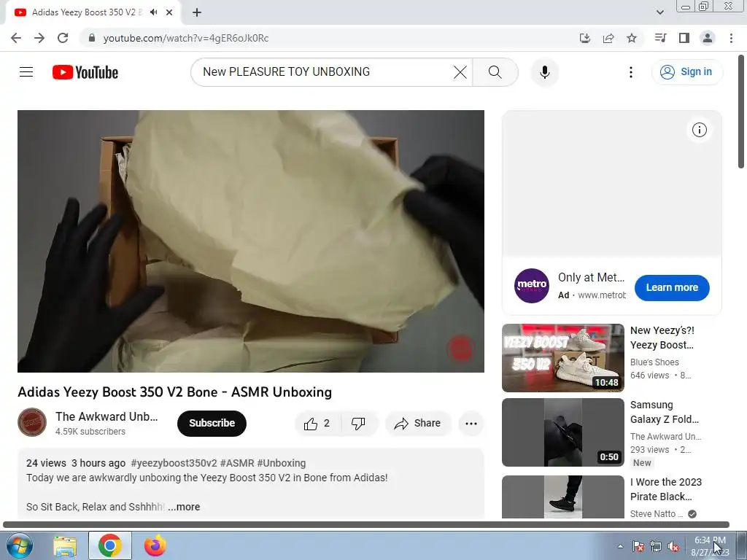
Task: View site info lock icon
Action: 92,38
